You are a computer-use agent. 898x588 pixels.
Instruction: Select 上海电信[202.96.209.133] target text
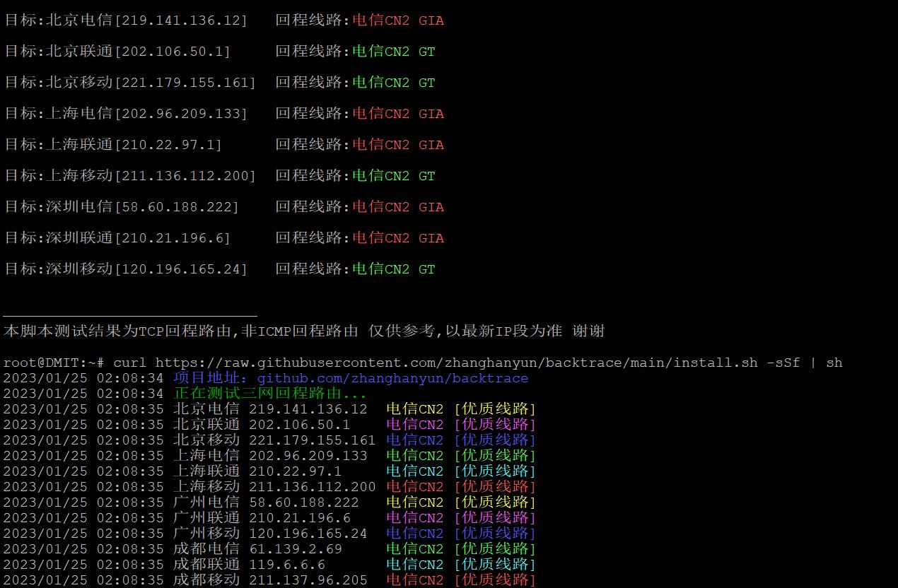pos(126,114)
